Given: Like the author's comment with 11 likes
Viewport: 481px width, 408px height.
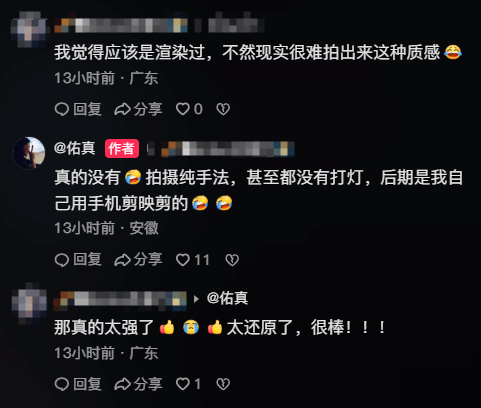Looking at the screenshot, I should [x=193, y=260].
